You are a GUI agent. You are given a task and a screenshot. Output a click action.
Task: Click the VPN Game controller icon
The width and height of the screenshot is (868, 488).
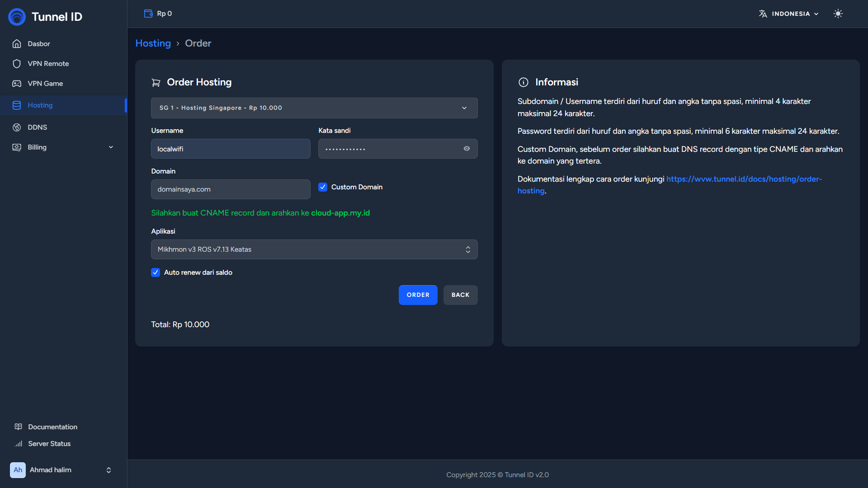point(17,84)
